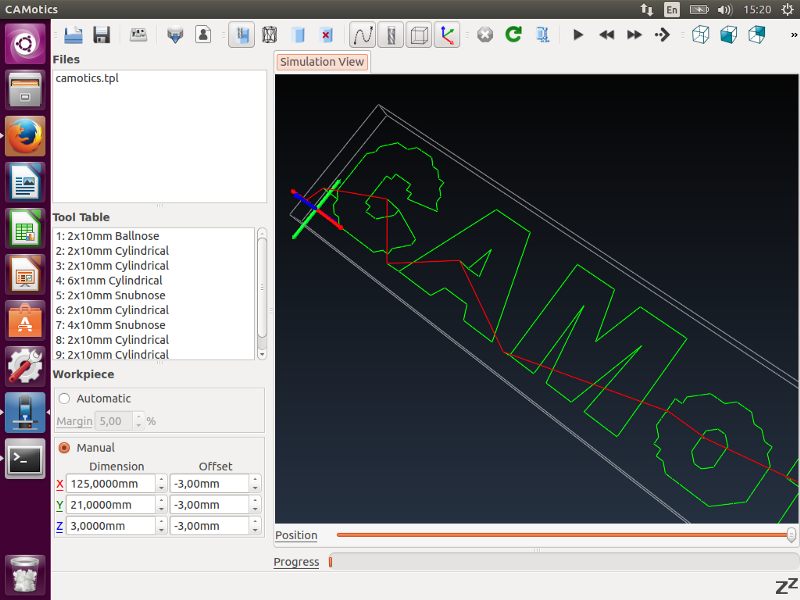Toggle tool display icon
800x600 pixels.
point(391,35)
